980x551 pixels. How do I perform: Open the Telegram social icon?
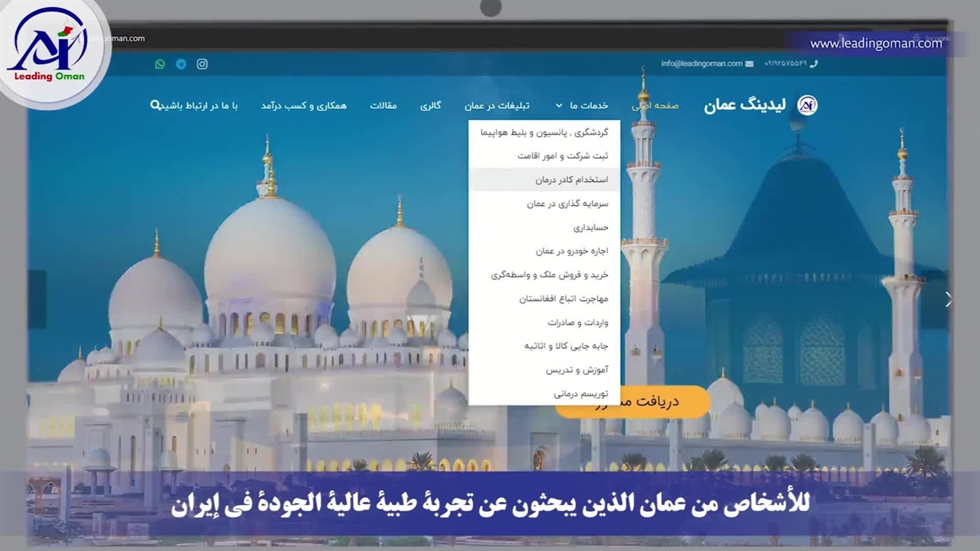coord(181,64)
